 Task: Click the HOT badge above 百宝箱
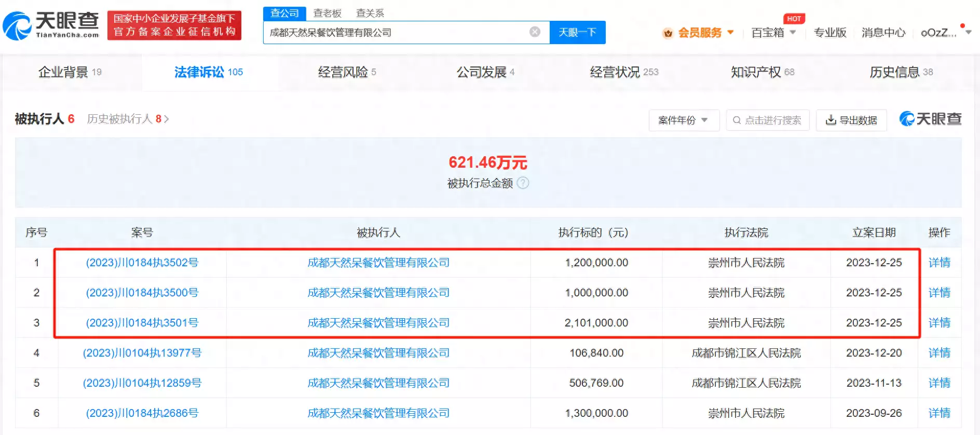point(794,19)
